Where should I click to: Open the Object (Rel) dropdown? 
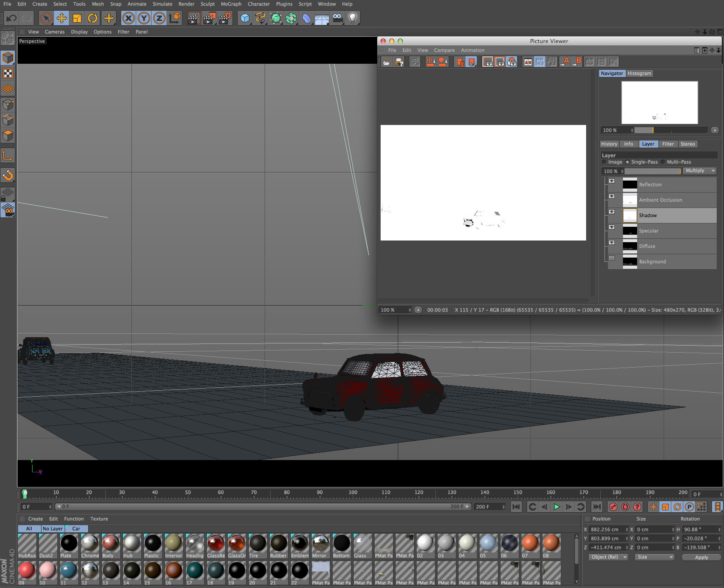tap(608, 557)
